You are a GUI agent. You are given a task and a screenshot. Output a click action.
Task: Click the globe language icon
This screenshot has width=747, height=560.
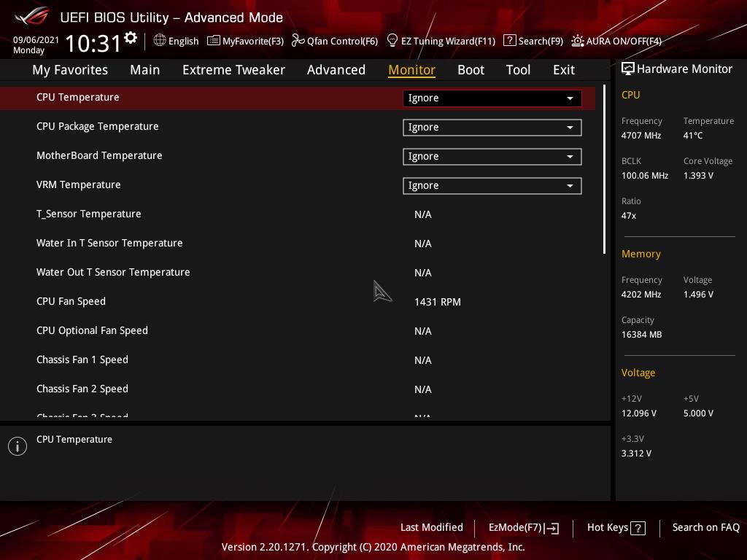coord(160,41)
